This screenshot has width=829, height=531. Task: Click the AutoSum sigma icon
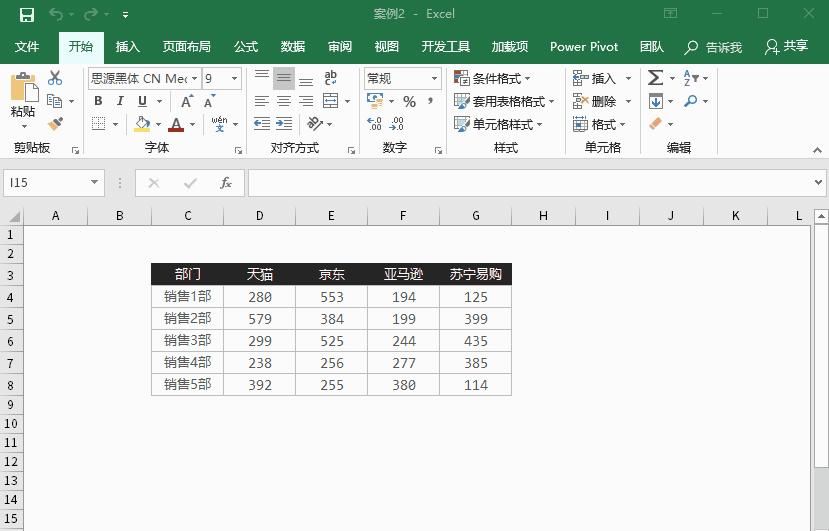[656, 78]
